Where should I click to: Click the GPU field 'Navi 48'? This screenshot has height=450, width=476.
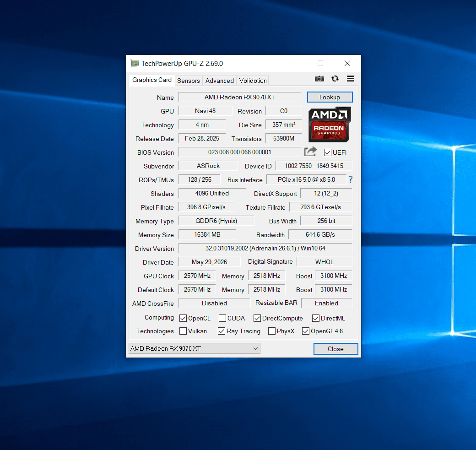(205, 111)
